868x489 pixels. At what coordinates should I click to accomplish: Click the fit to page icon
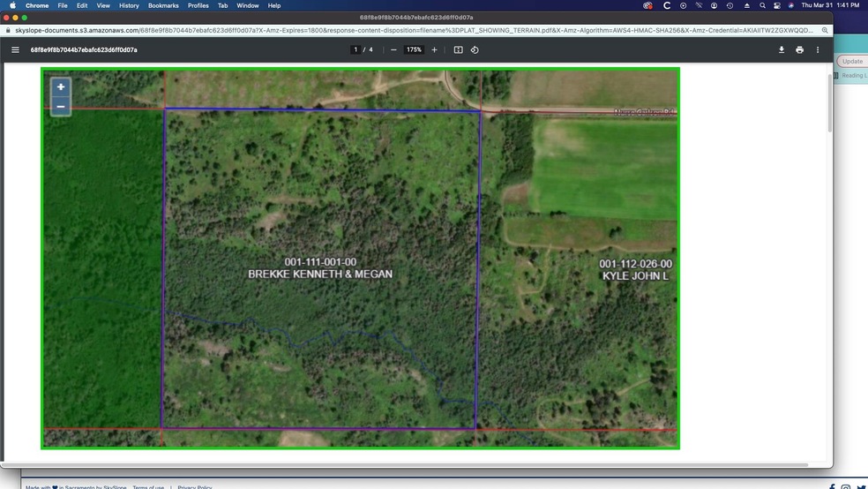pos(459,49)
